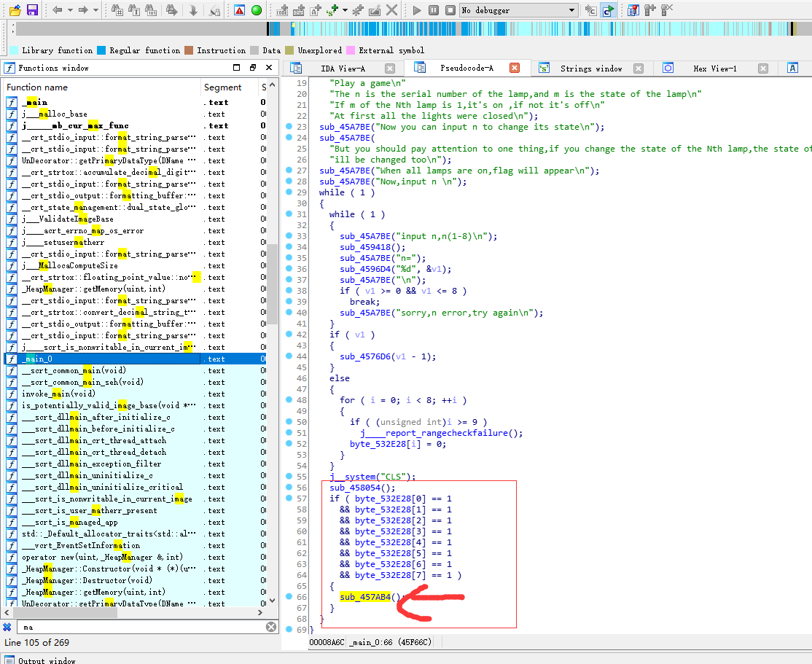The image size is (812, 664).
Task: Click sub_458054 call in pseudocode
Action: coord(355,488)
